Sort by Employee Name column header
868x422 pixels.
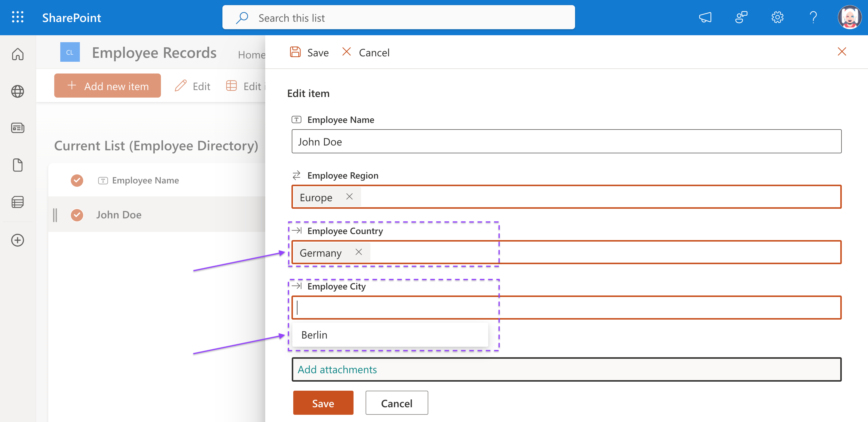tap(145, 180)
